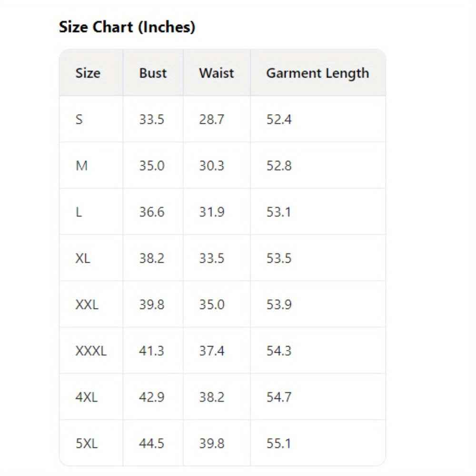Select the L size row label
Viewport: 476px width, 476px height.
(79, 212)
